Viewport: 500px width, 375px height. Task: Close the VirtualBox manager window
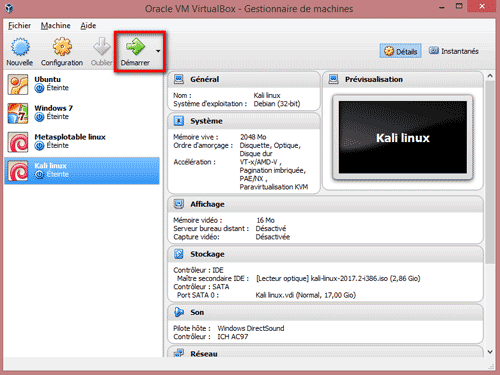coord(482,7)
